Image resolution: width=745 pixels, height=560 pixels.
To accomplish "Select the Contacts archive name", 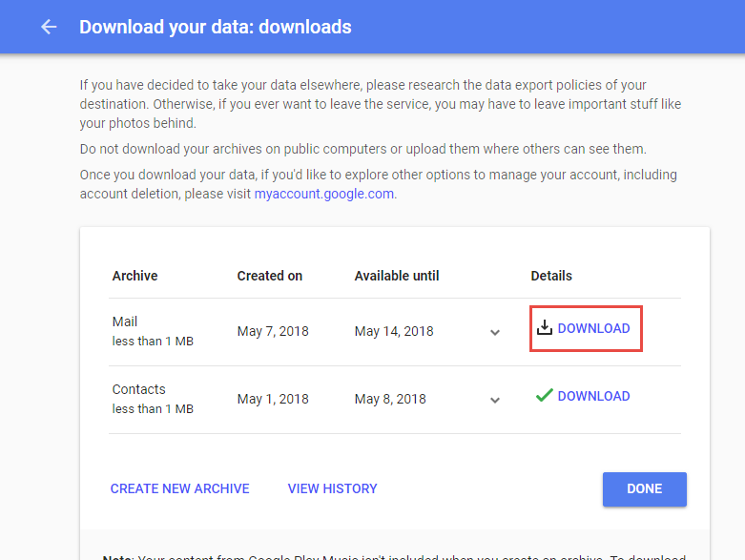I will click(139, 389).
